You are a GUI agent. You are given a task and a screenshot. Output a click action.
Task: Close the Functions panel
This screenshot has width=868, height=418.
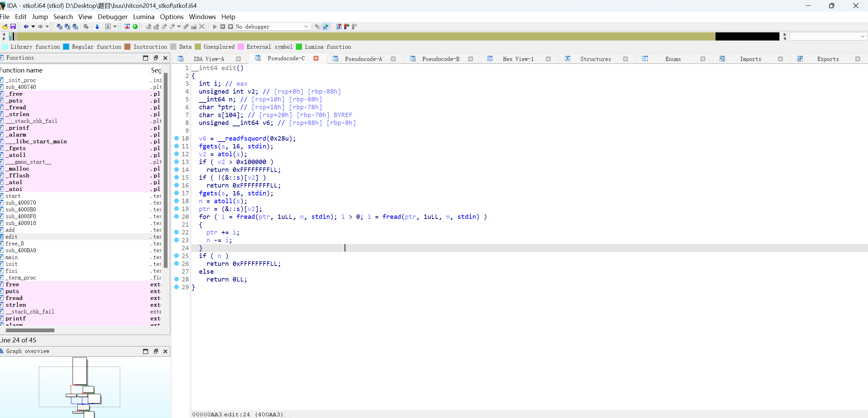pos(165,58)
